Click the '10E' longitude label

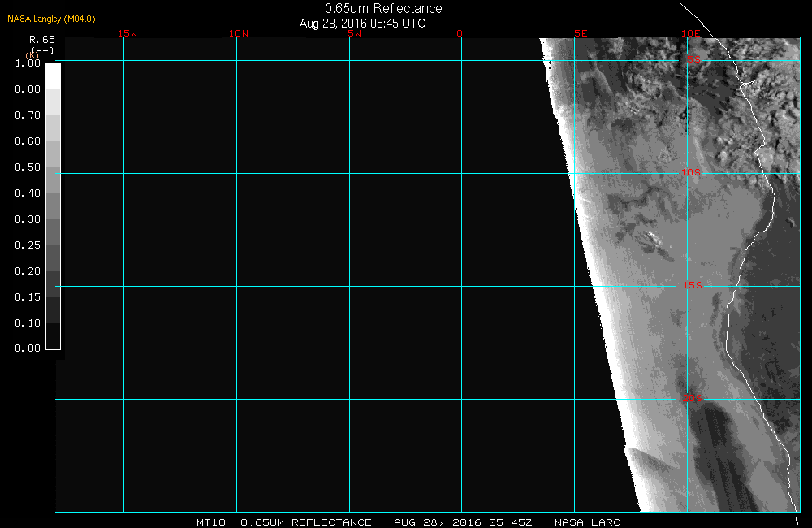pyautogui.click(x=690, y=33)
